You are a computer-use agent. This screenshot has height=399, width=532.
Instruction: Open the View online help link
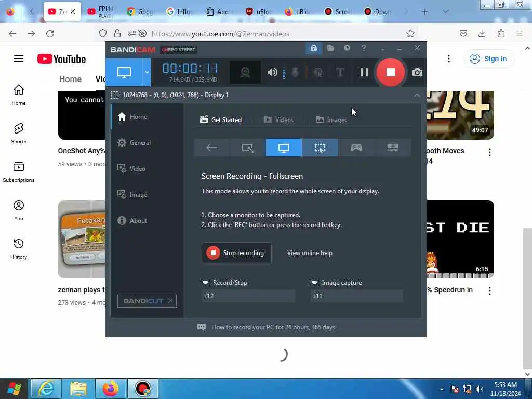(x=310, y=253)
